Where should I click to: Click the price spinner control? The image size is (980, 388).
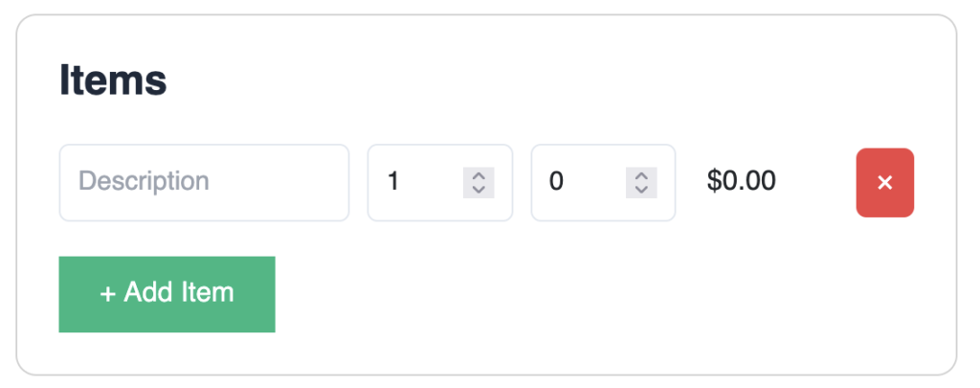pyautogui.click(x=641, y=182)
